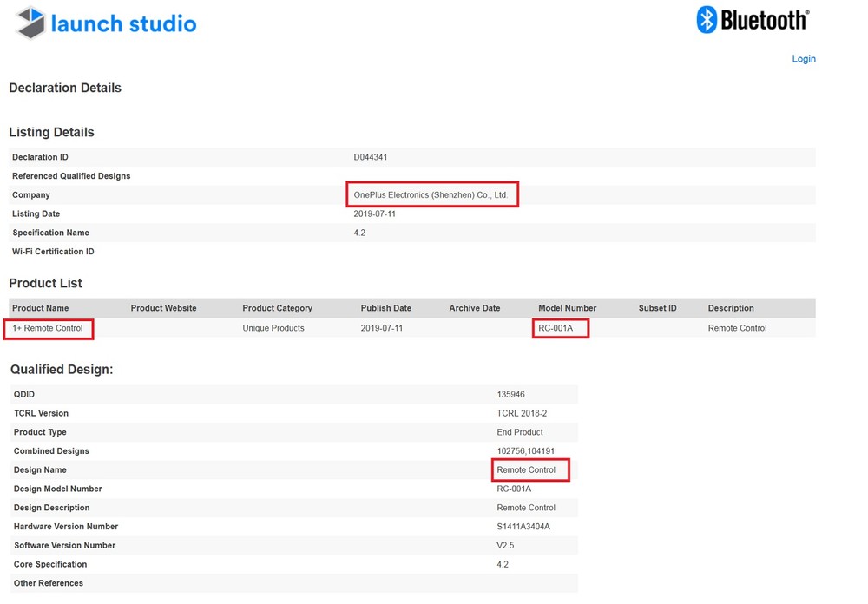The image size is (868, 604).
Task: Click the Product Category column header
Action: pyautogui.click(x=278, y=308)
